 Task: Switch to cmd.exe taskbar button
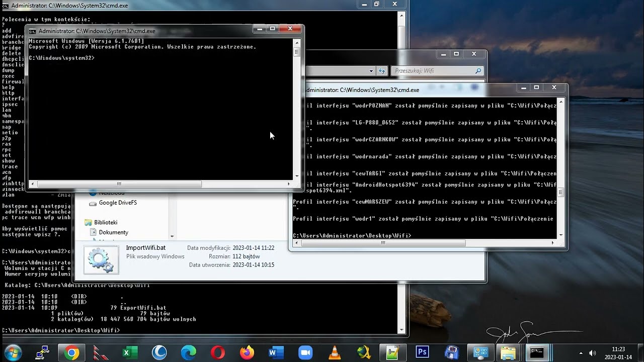pos(537,353)
